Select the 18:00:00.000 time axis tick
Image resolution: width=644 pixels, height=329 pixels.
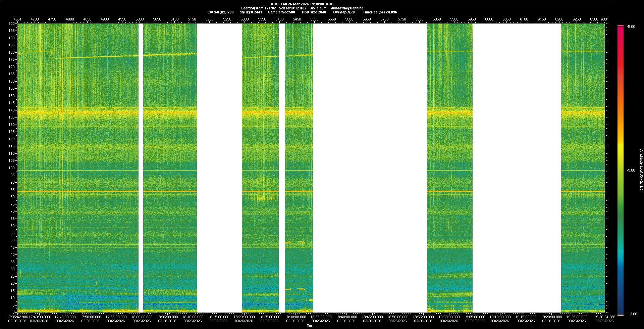[142, 317]
